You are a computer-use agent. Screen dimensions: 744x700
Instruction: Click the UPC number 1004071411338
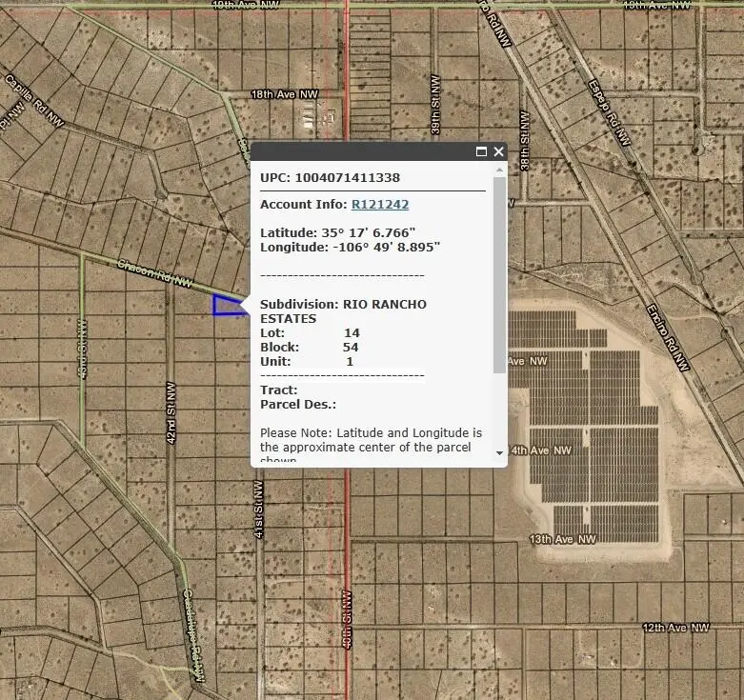coord(347,177)
